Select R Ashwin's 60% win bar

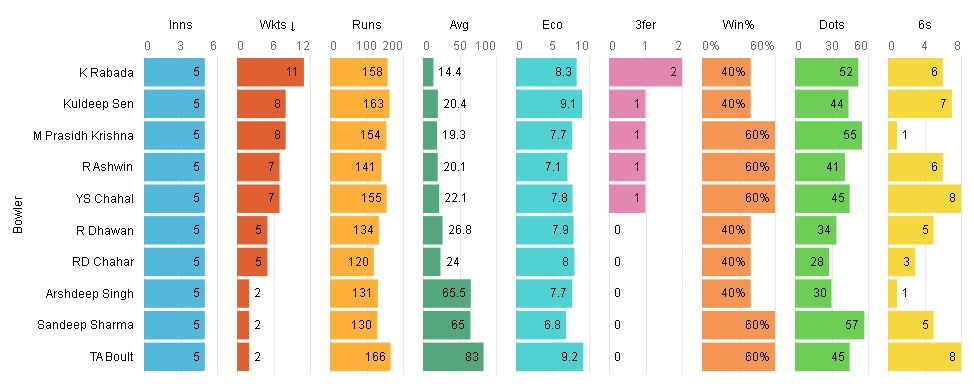739,167
